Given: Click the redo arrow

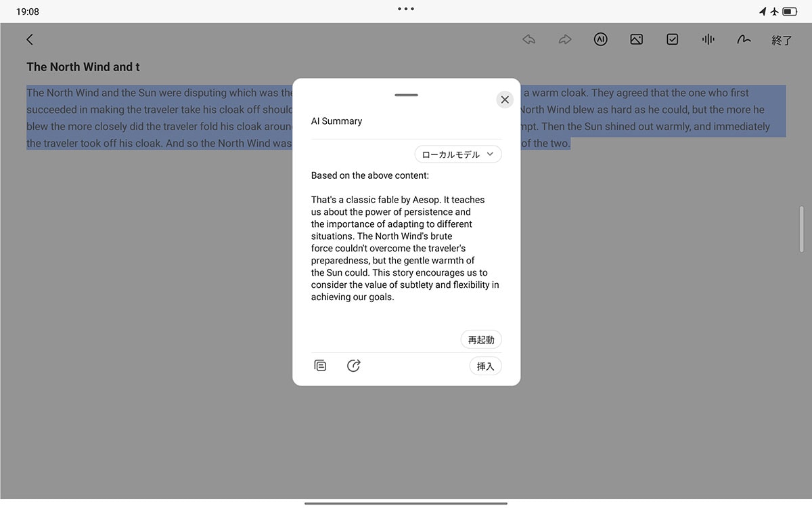Looking at the screenshot, I should 564,39.
